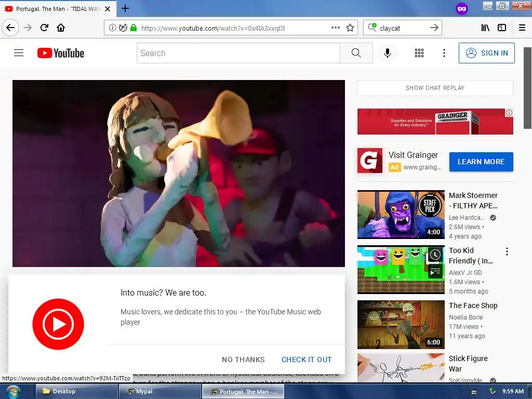
Task: Add Too Kid Friendly to Watch later
Action: click(x=435, y=255)
